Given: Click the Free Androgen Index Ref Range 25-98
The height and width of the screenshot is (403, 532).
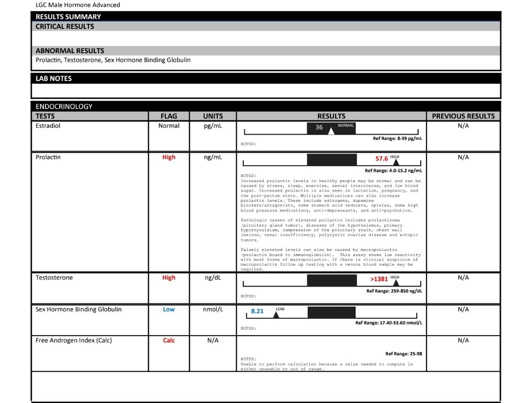Looking at the screenshot, I should click(403, 354).
